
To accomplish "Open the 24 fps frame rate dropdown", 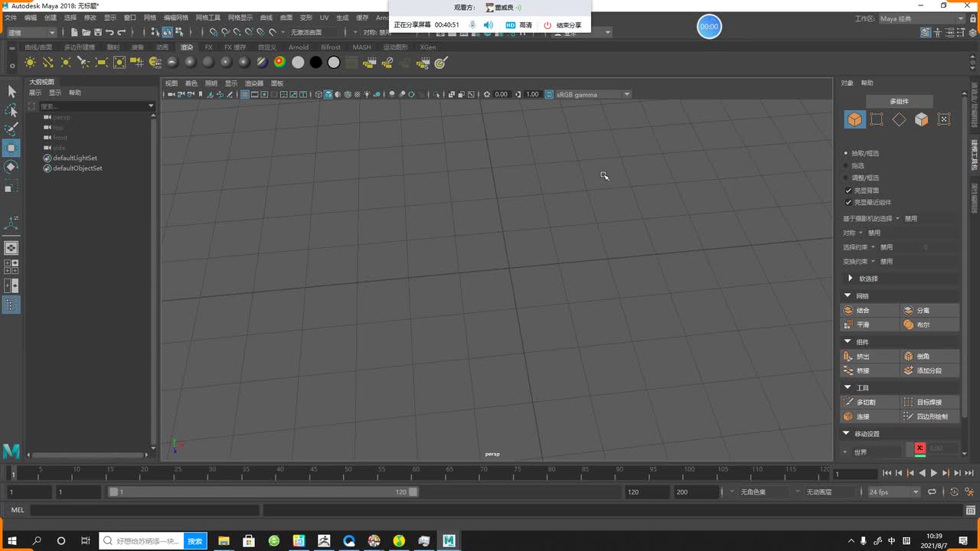I will pos(893,492).
